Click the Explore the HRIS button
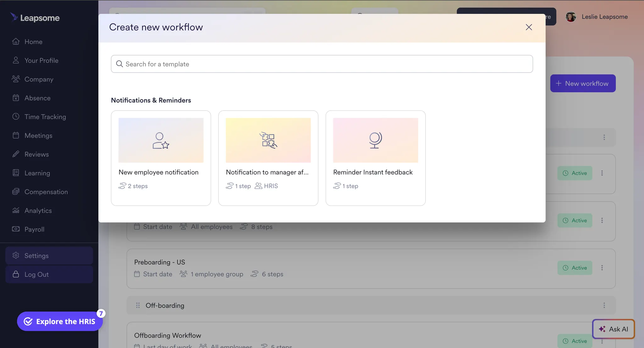Screen dimensions: 644x348 click(x=60, y=321)
